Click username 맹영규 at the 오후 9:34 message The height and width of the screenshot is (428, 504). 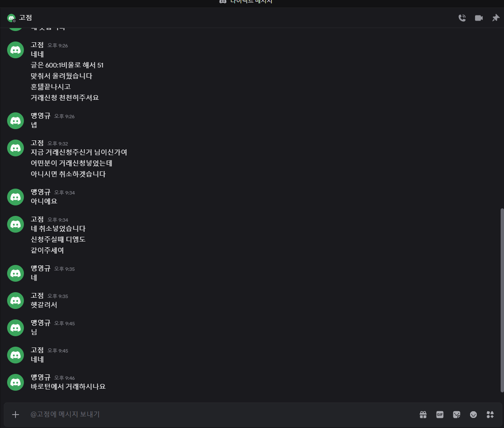(41, 192)
